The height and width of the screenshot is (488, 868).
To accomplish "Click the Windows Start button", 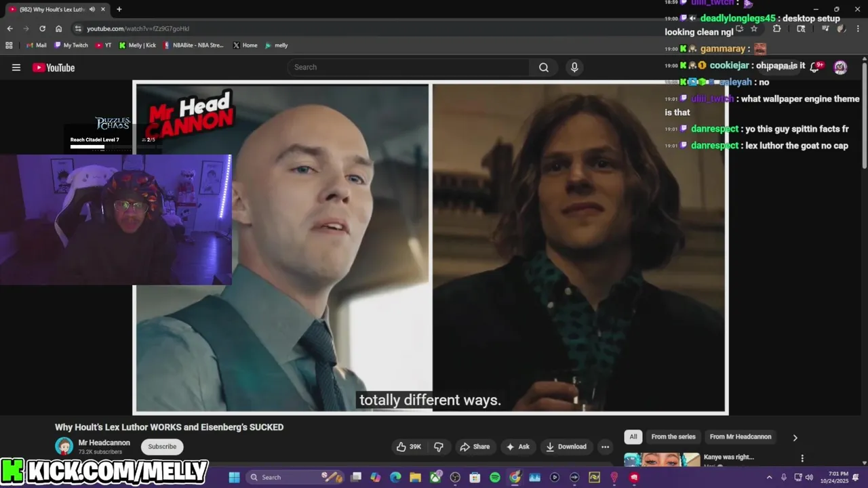I will (234, 477).
